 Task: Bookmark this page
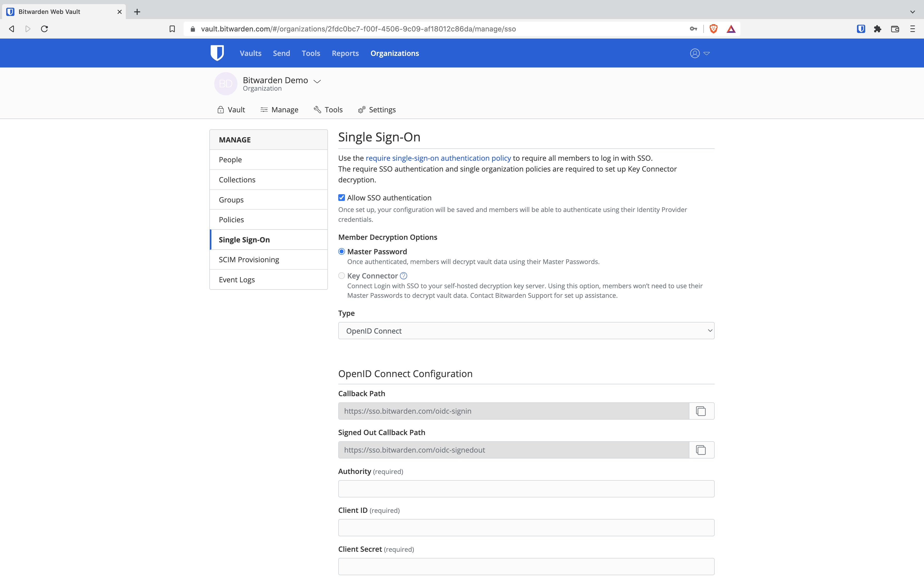pyautogui.click(x=172, y=29)
